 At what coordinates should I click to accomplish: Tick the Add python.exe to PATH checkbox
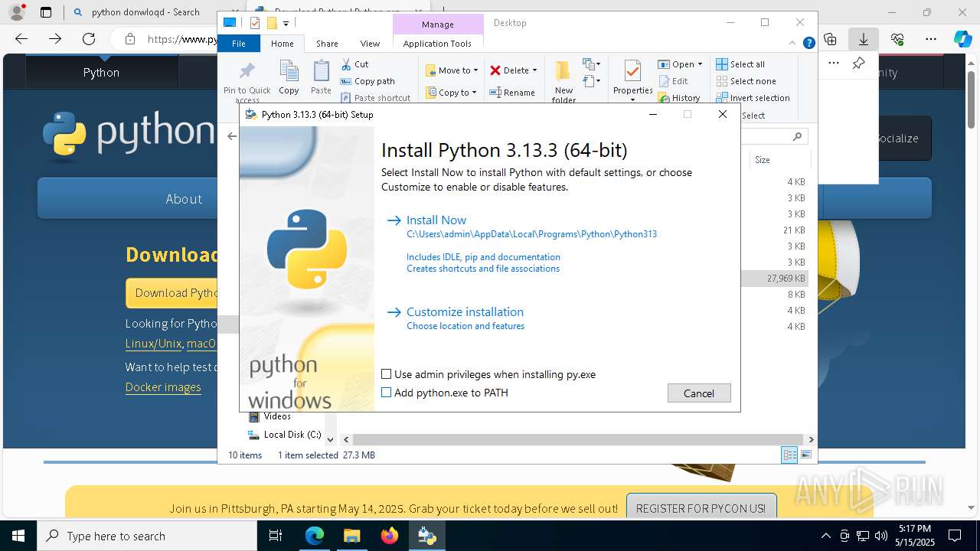387,393
